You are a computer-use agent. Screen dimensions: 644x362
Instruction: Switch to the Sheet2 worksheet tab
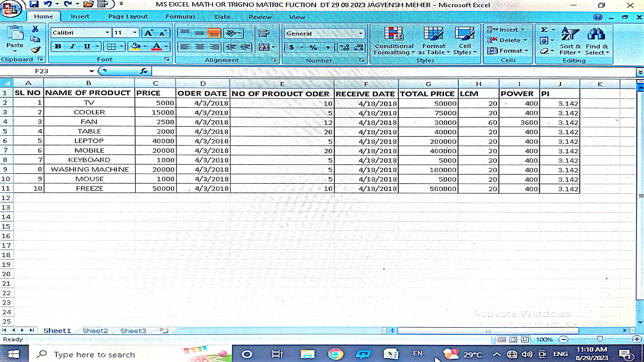[x=95, y=331]
